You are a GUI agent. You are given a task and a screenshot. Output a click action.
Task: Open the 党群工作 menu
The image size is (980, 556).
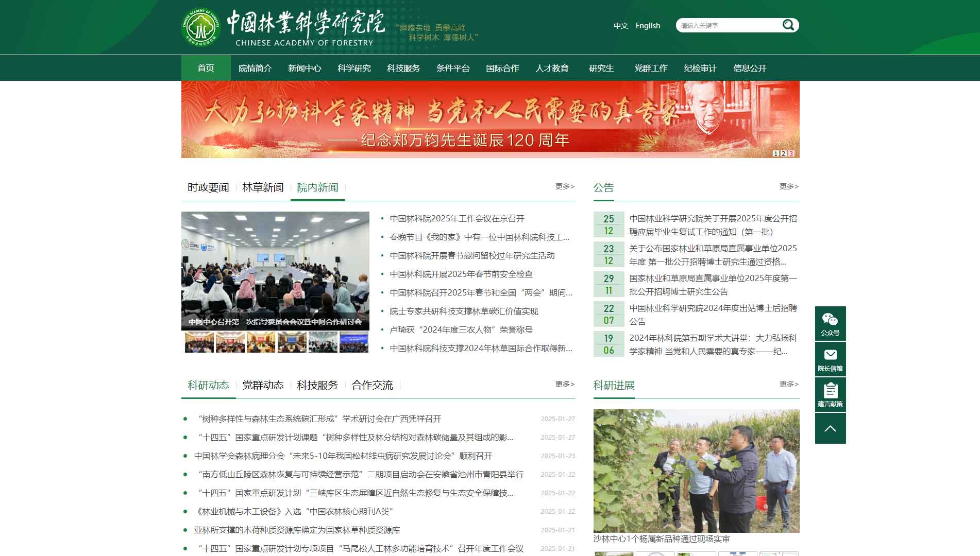pyautogui.click(x=651, y=68)
